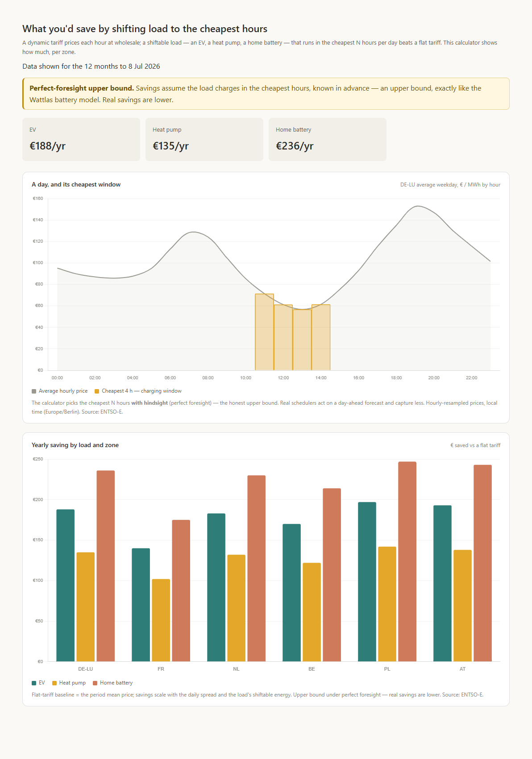Toggle the EV series legend entry

(x=38, y=683)
